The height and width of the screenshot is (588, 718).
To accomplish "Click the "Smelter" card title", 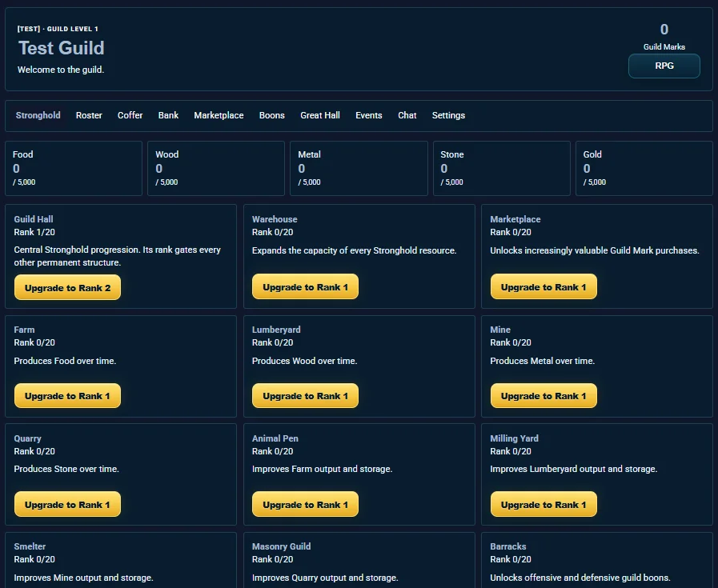I will point(30,546).
